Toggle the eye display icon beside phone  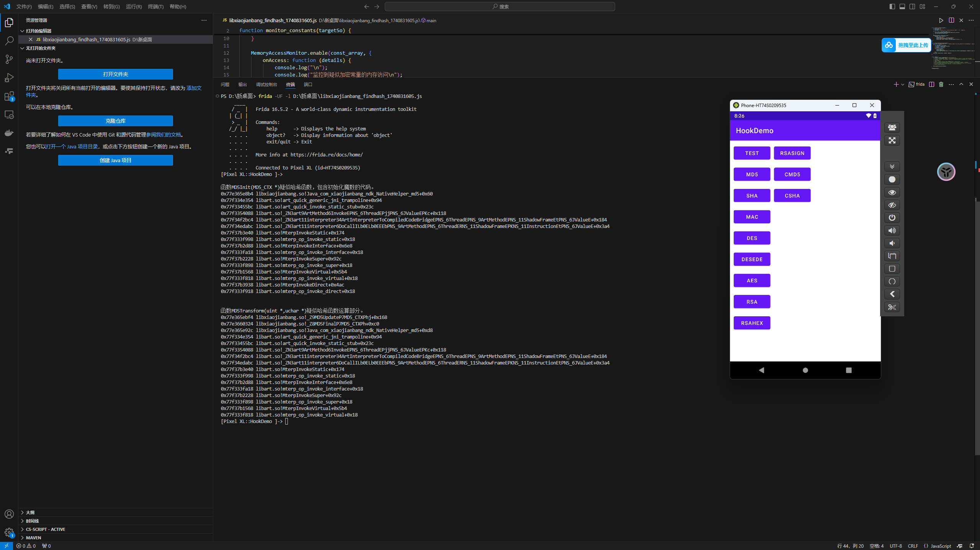[892, 192]
